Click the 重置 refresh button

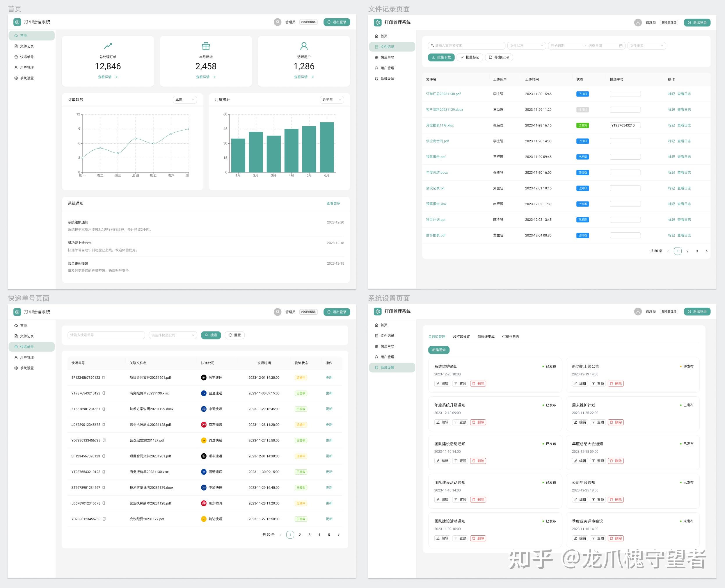click(x=234, y=335)
